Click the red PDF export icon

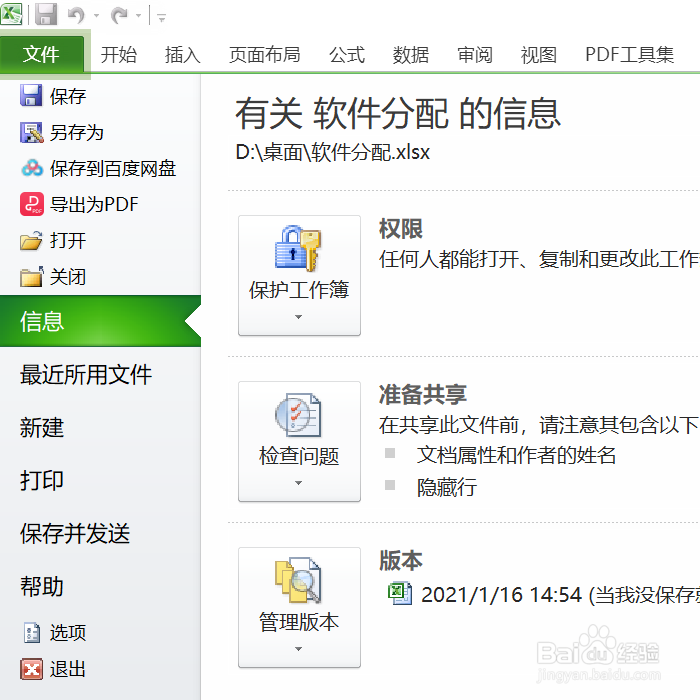32,204
